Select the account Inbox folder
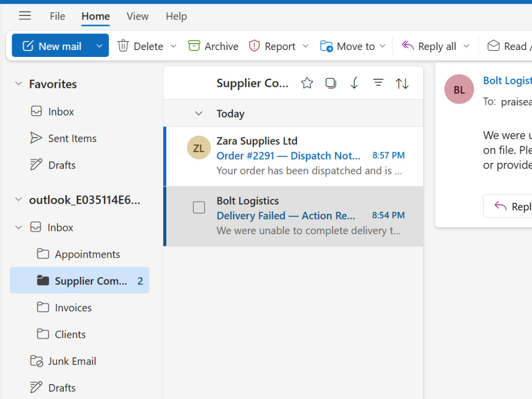The height and width of the screenshot is (399, 532). tap(60, 227)
